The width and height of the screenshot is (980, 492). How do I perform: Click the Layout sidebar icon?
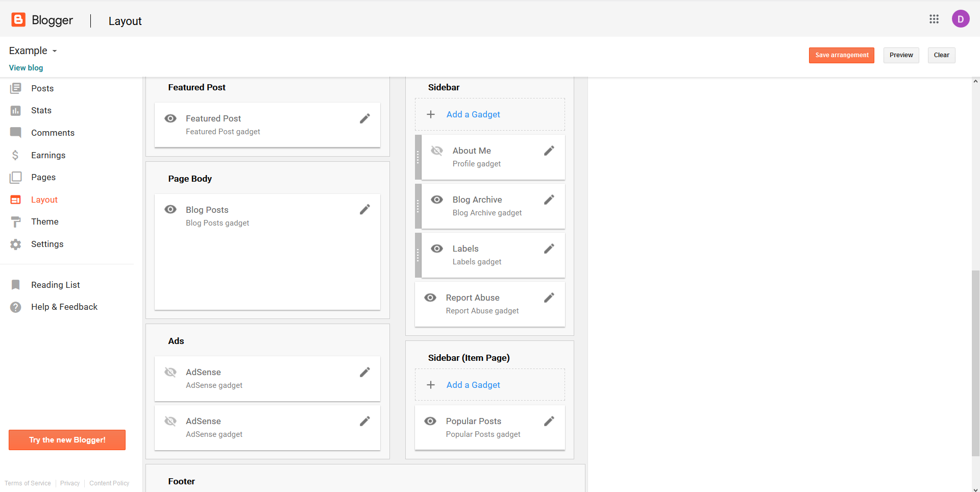coord(16,200)
